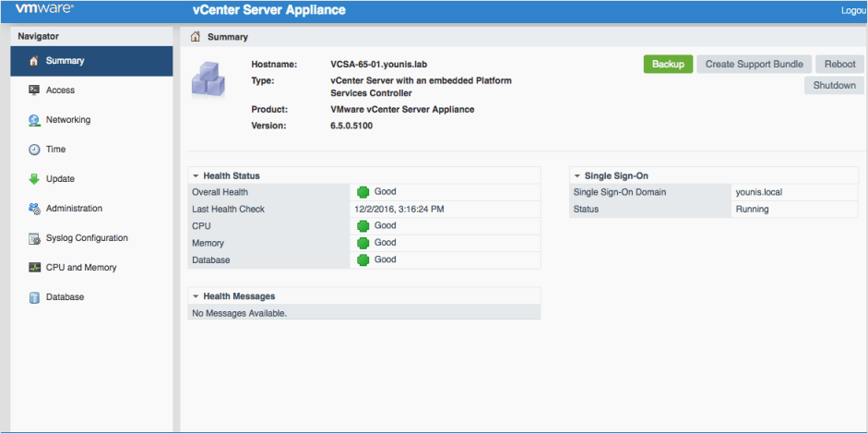Click the Last Health Check timestamp
The width and height of the screenshot is (868, 434).
click(x=399, y=209)
